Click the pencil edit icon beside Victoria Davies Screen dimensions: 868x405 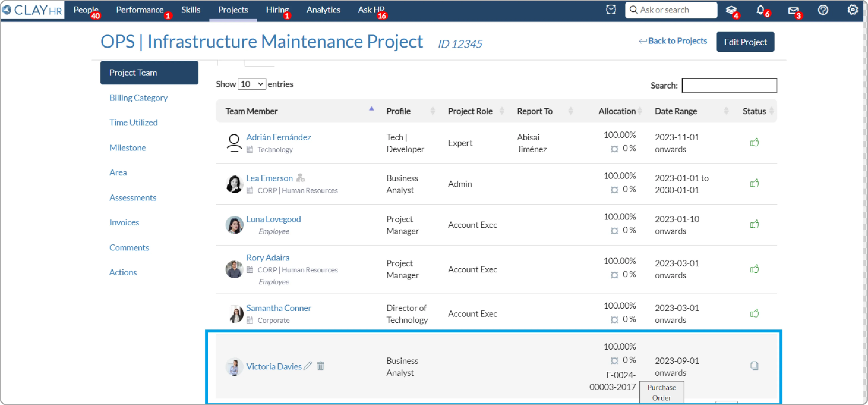(x=308, y=366)
